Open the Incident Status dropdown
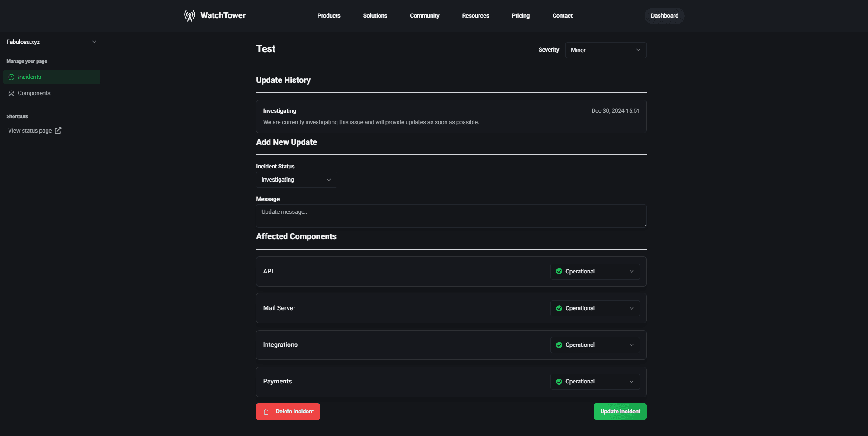Image resolution: width=868 pixels, height=436 pixels. tap(296, 179)
